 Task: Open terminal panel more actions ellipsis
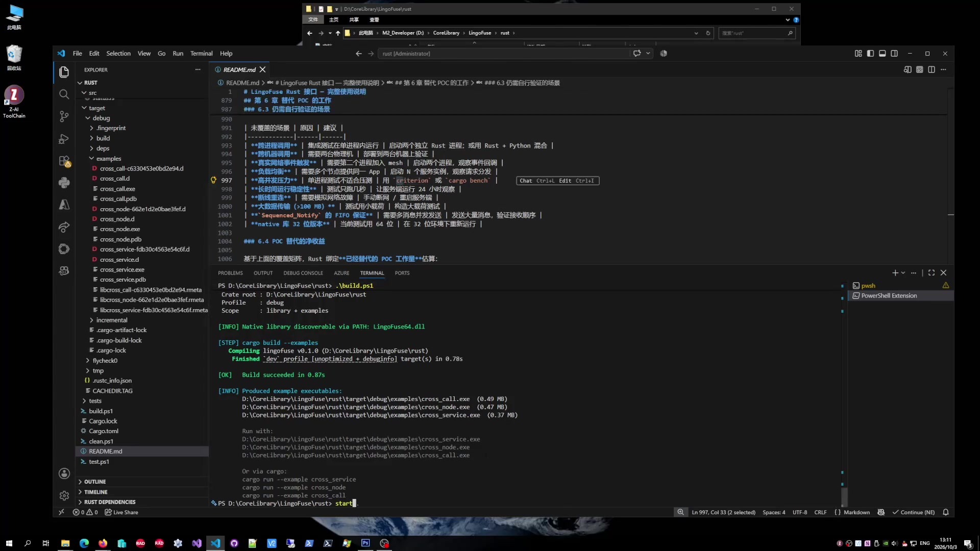pyautogui.click(x=914, y=273)
